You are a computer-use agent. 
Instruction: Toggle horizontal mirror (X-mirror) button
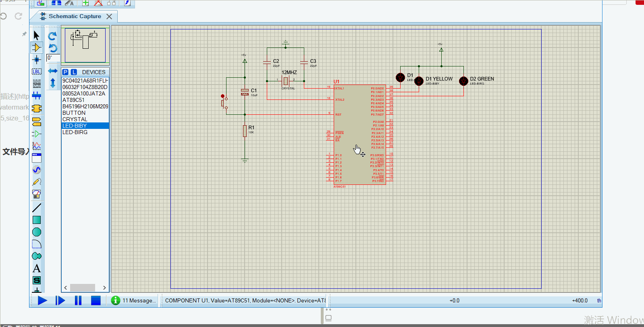pyautogui.click(x=53, y=71)
